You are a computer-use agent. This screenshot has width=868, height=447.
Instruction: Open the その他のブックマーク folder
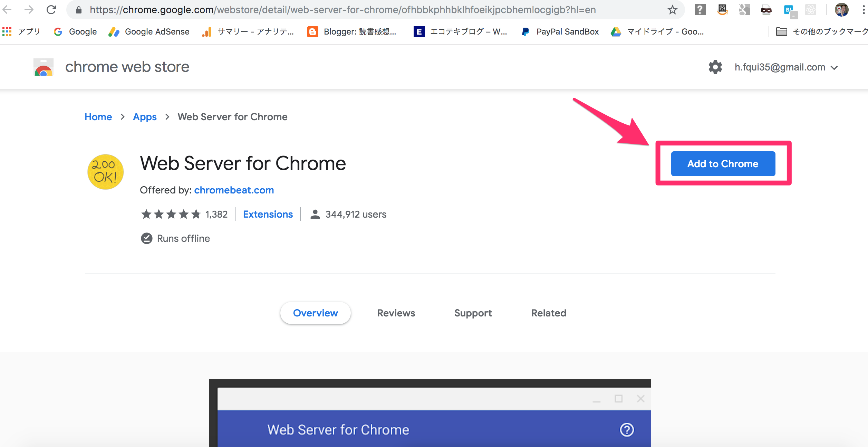click(821, 32)
